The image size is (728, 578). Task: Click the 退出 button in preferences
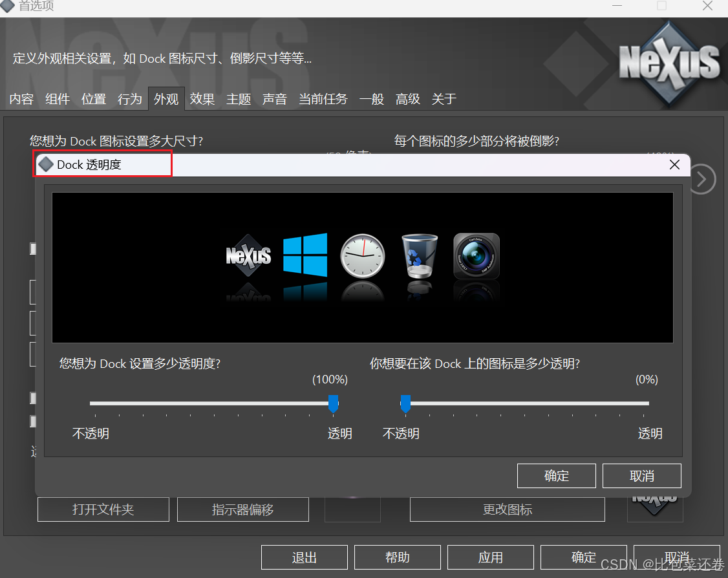[x=304, y=557]
